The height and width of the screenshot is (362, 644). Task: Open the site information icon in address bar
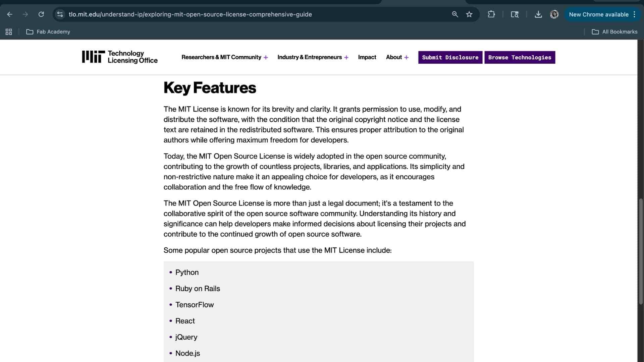pos(60,14)
